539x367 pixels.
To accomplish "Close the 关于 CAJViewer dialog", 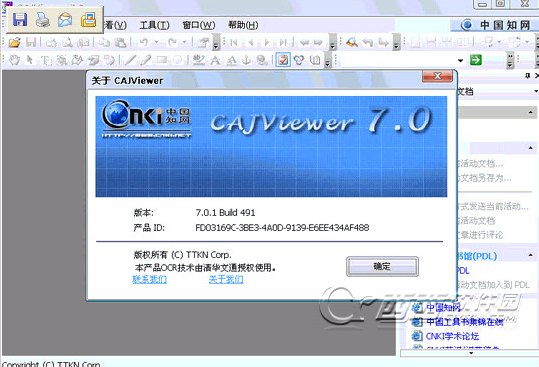I will (437, 76).
